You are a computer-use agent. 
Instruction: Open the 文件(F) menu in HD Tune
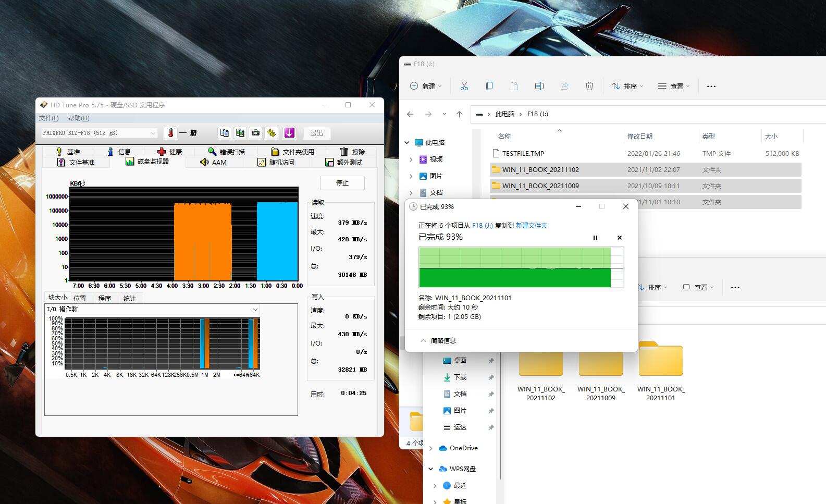point(49,118)
